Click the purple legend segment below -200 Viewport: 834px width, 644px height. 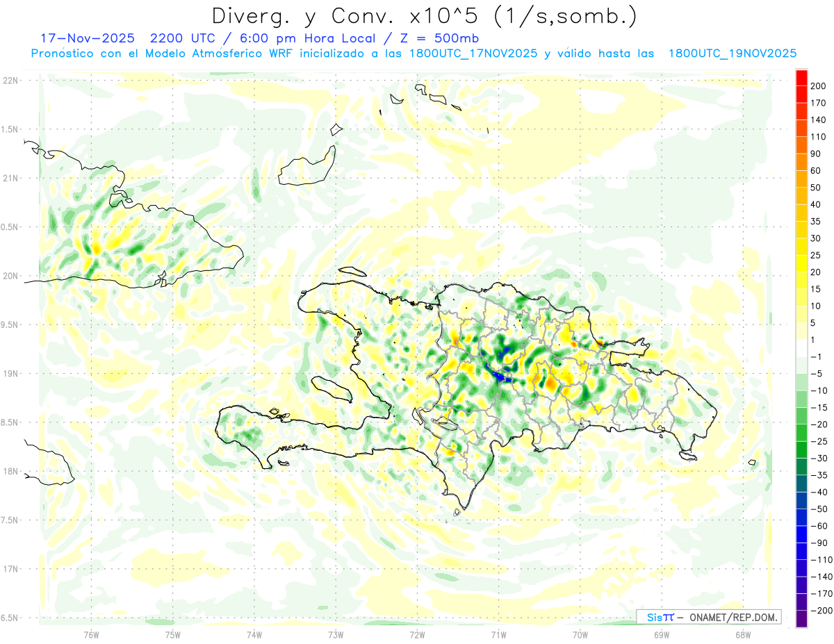tap(801, 619)
